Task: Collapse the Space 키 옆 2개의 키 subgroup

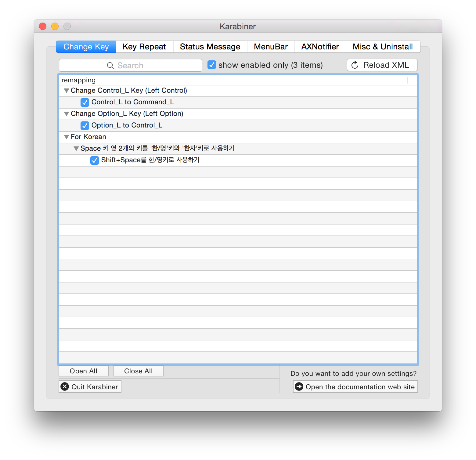Action: (x=76, y=149)
